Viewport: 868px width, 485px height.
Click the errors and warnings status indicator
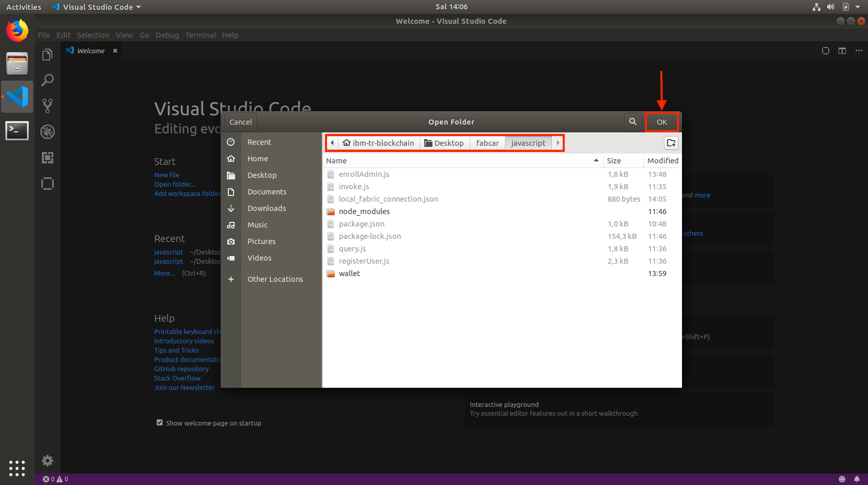point(55,479)
